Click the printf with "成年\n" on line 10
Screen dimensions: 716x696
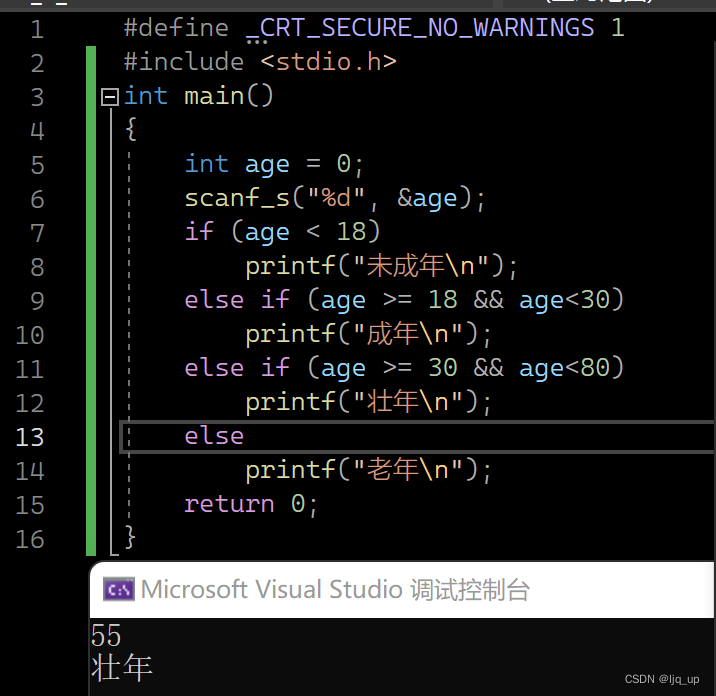pyautogui.click(x=368, y=334)
